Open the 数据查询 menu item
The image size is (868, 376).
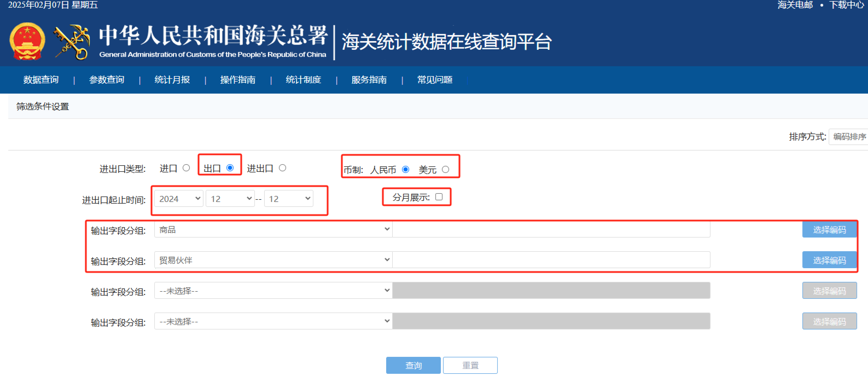pos(41,80)
